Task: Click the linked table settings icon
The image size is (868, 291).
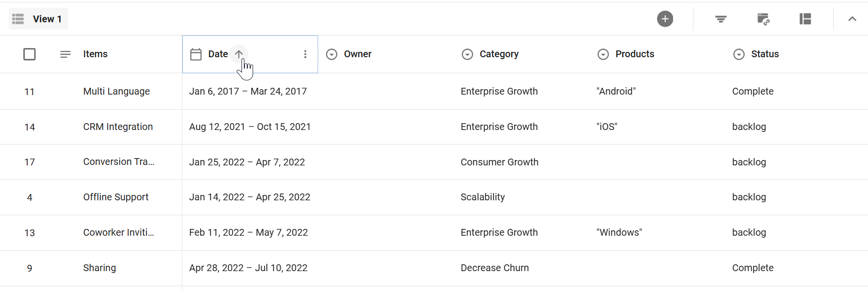Action: click(x=763, y=19)
